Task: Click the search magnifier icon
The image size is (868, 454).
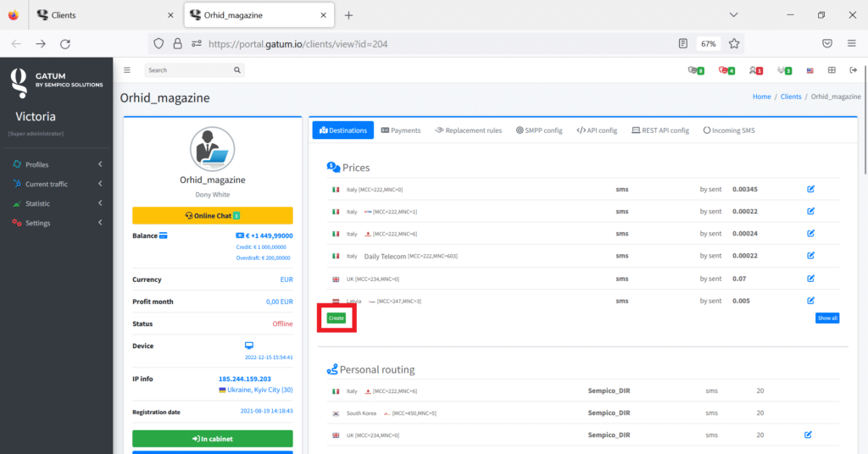Action: click(x=237, y=70)
